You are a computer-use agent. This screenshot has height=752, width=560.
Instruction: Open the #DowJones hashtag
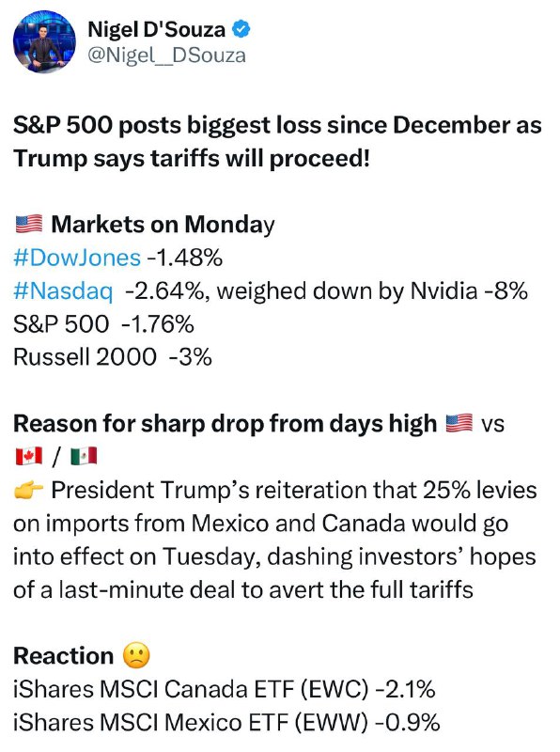click(x=77, y=258)
